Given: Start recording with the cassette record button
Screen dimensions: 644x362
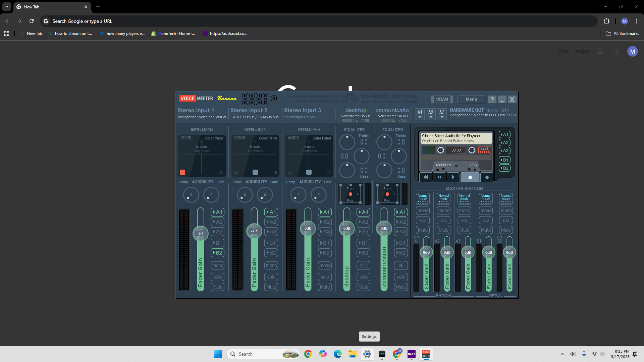Looking at the screenshot, I should click(487, 177).
